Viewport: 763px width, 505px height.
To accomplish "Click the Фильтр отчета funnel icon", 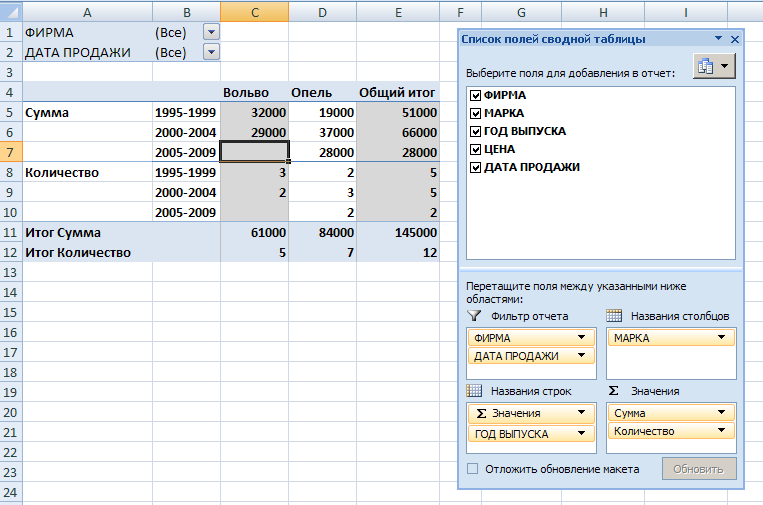I will coord(474,316).
